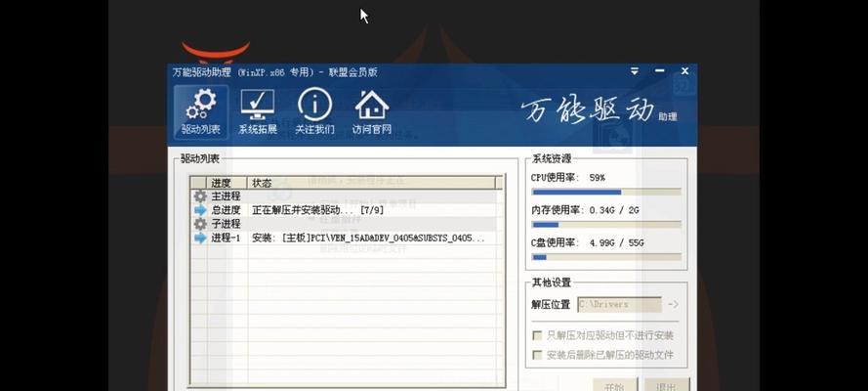The width and height of the screenshot is (868, 391).
Task: Click the 内存使用率 progress bar
Action: point(606,224)
